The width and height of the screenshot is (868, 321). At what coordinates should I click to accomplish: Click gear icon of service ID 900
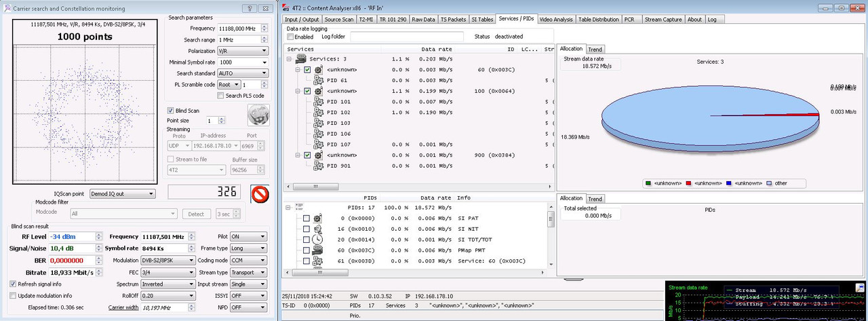click(x=318, y=155)
